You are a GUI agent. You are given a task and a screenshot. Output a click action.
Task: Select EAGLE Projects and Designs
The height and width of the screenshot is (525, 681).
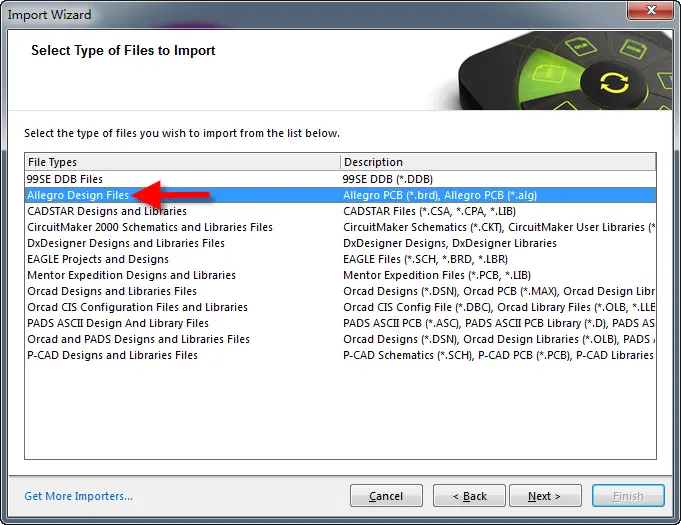(340, 259)
